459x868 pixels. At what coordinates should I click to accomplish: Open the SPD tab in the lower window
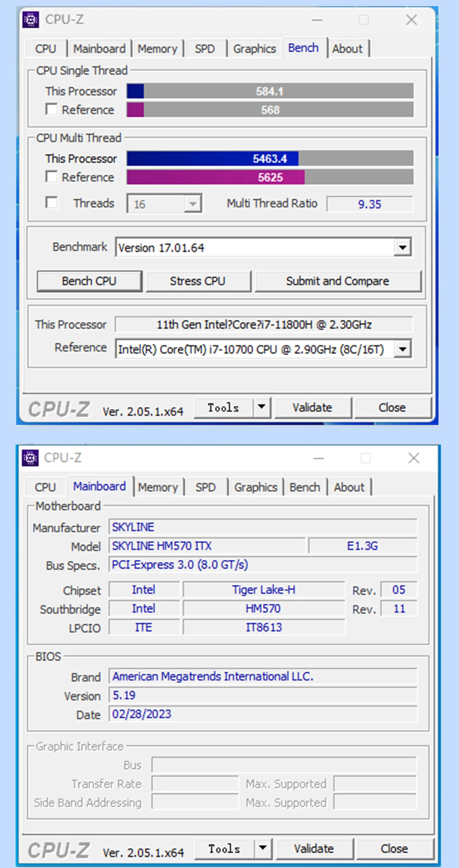point(205,487)
